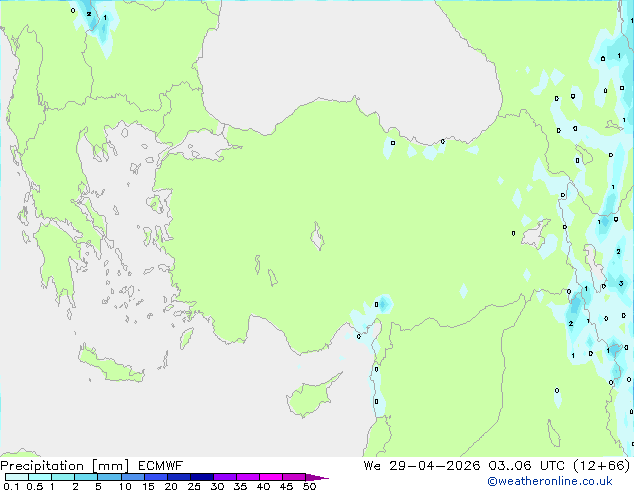
Task: Pick the 30–35 mm purple legend swatch
Action: pyautogui.click(x=225, y=477)
